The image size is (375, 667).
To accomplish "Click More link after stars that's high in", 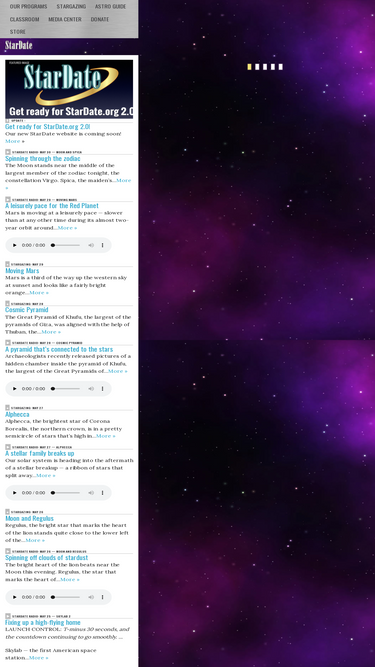I will coord(105,436).
